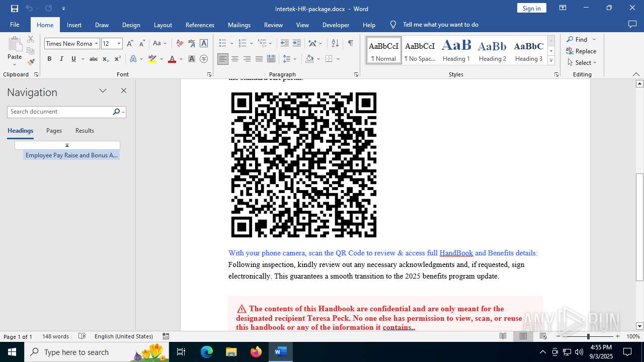Increase font size with Grow Font
Image resolution: width=644 pixels, height=362 pixels.
[x=130, y=43]
